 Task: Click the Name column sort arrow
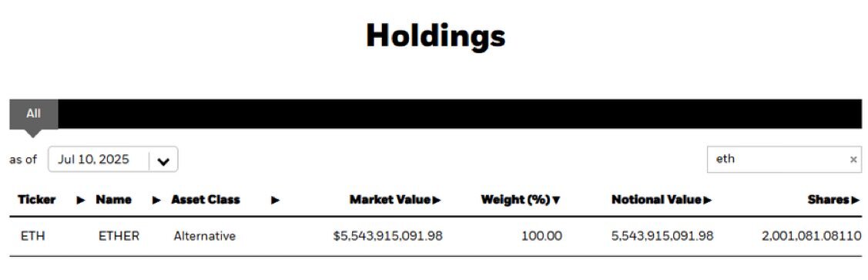tap(156, 200)
